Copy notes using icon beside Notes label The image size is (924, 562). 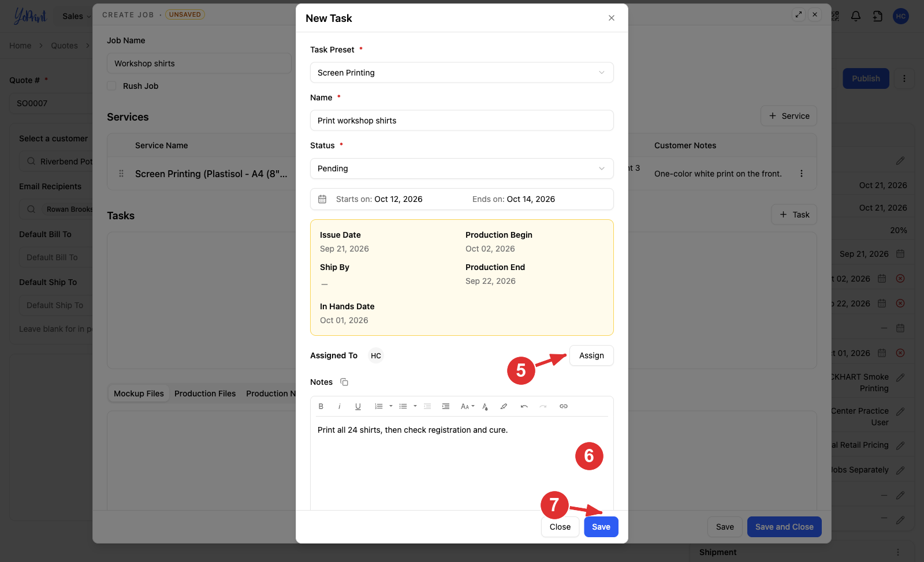(344, 382)
